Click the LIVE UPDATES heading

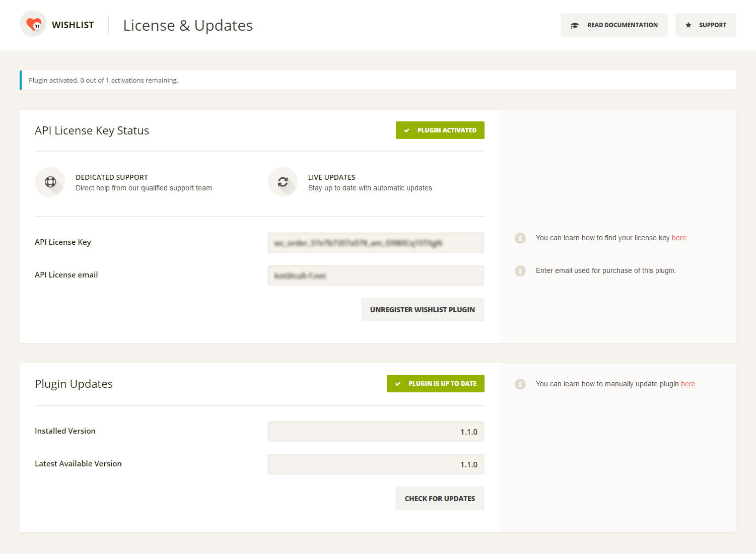pyautogui.click(x=331, y=177)
